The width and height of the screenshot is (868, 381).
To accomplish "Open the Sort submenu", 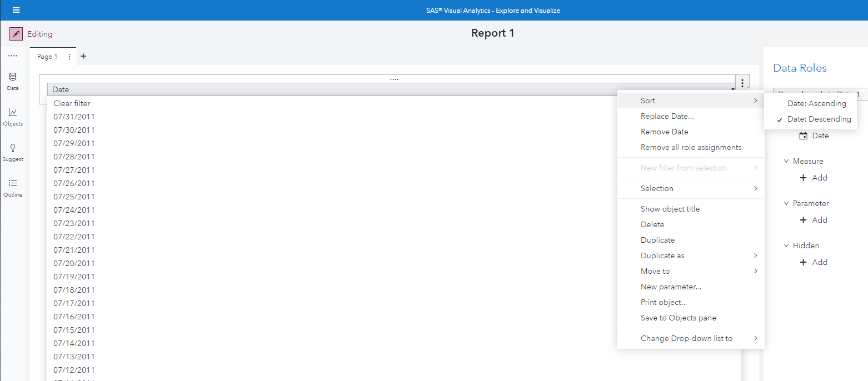I will click(648, 101).
